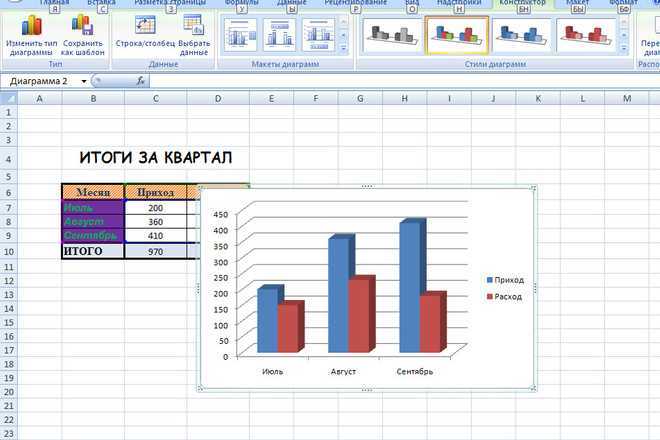Viewport: 660px width, 440px height.
Task: Select cell with total 970
Action: pyautogui.click(x=155, y=251)
